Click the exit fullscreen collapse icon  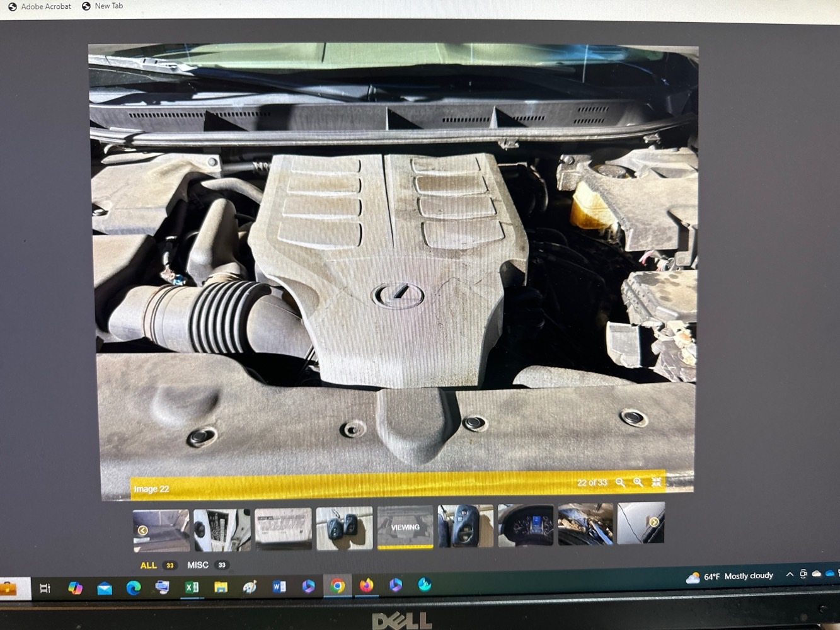click(x=656, y=482)
